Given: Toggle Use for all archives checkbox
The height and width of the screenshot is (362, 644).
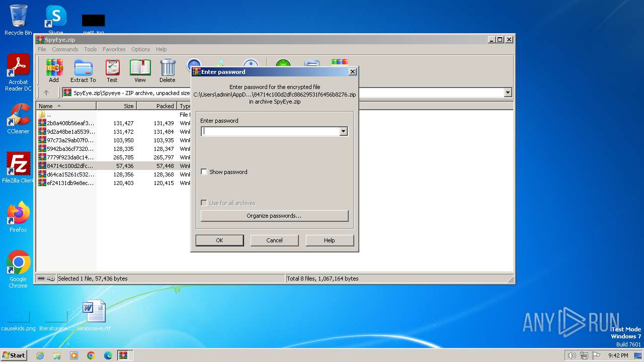Looking at the screenshot, I should 204,203.
